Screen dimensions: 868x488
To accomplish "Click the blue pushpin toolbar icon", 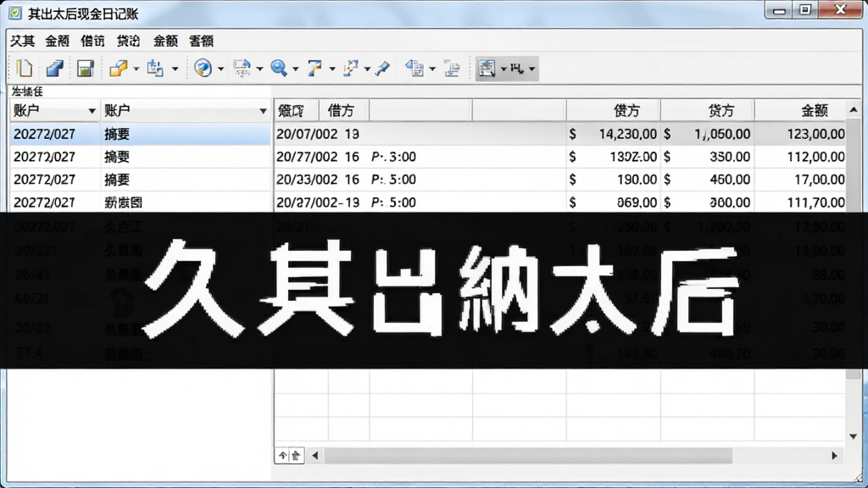I will click(x=382, y=69).
